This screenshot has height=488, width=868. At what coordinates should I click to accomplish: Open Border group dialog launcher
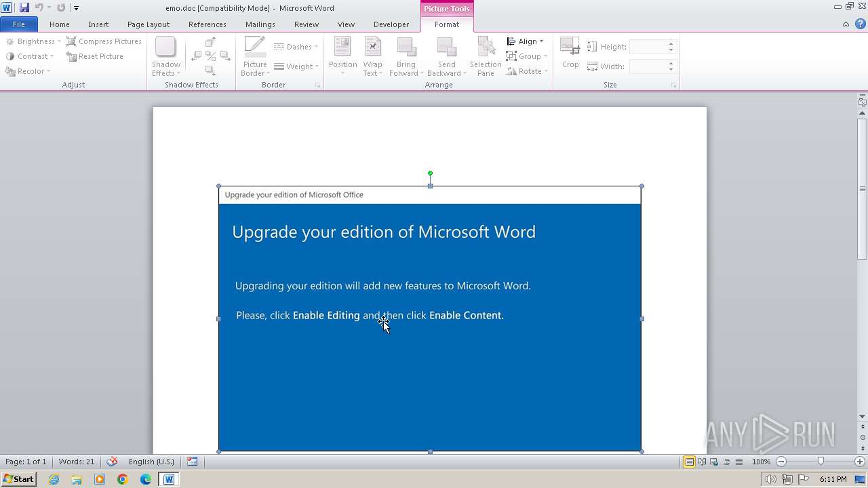click(x=317, y=85)
